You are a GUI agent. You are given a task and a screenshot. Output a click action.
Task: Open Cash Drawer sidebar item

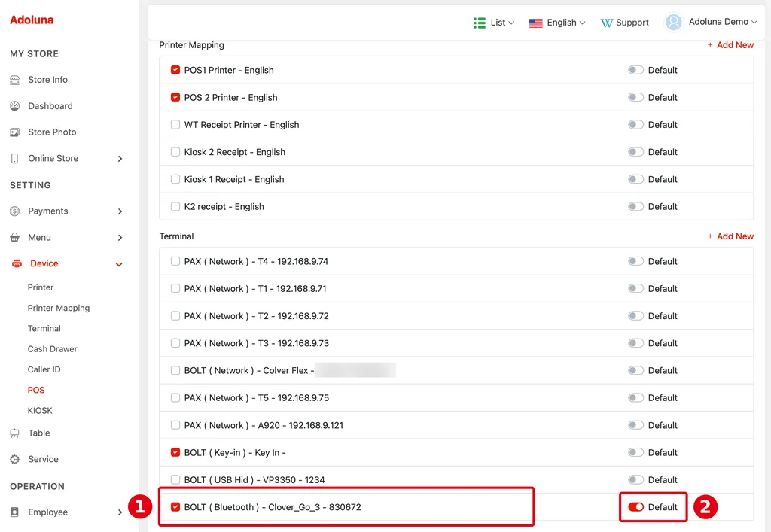[52, 348]
